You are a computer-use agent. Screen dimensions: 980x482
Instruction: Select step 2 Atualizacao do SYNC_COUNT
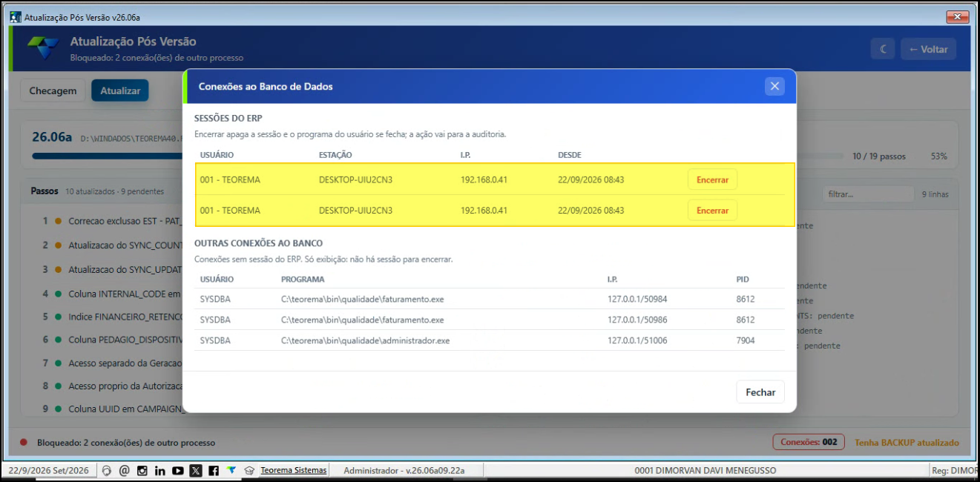point(111,245)
